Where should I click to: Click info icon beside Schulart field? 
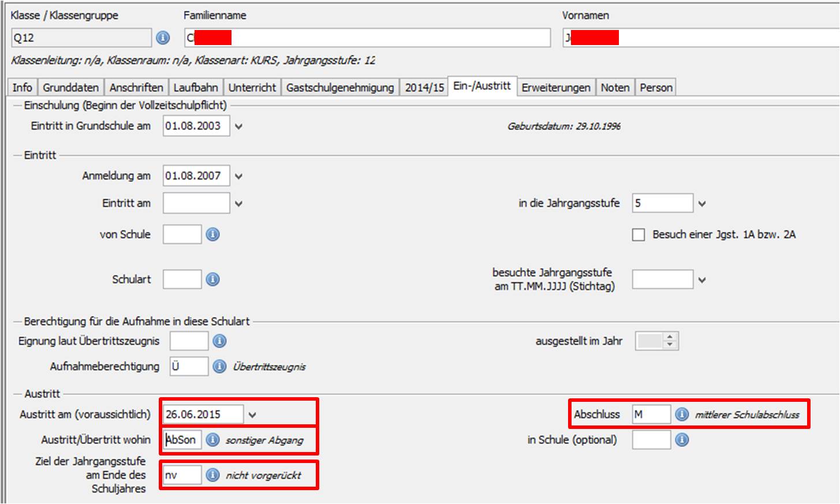click(212, 279)
